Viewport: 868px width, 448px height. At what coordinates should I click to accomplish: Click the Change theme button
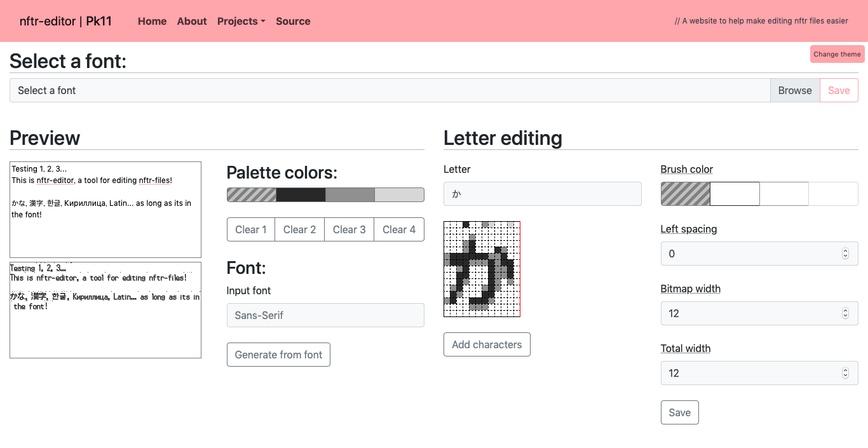(x=837, y=54)
